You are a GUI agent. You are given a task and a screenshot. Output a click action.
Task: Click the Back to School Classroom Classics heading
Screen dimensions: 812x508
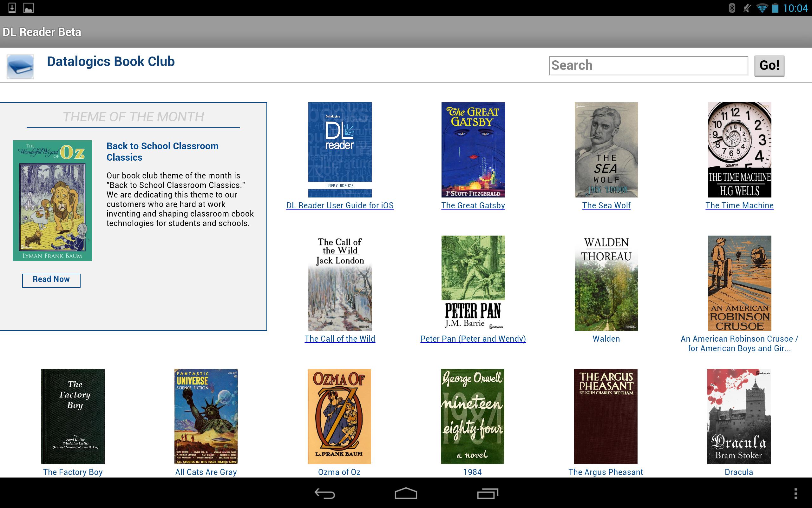pos(162,151)
